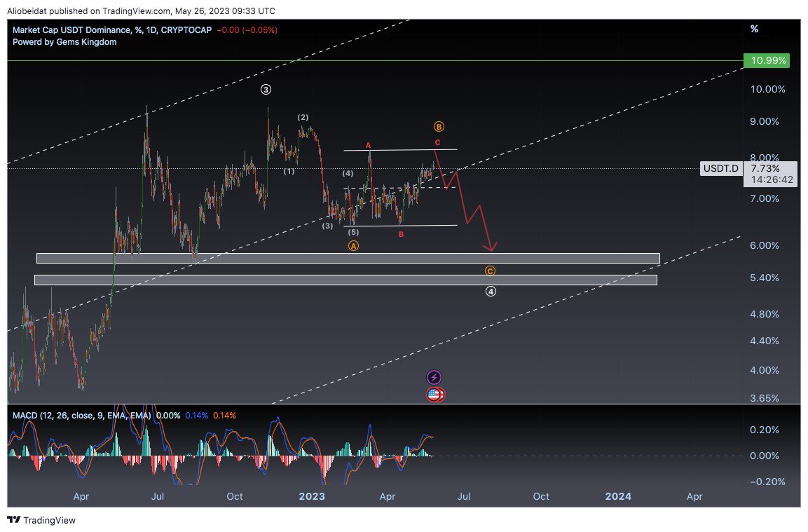Click the USDT.D symbol label
The image size is (808, 532).
[720, 168]
